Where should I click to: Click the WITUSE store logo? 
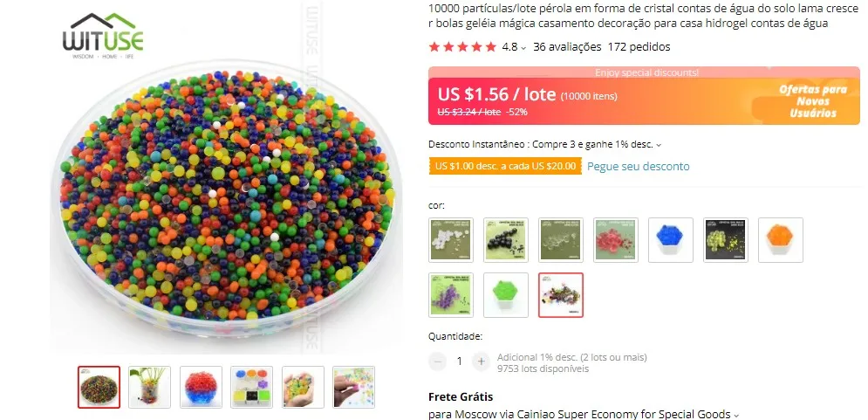[103, 37]
